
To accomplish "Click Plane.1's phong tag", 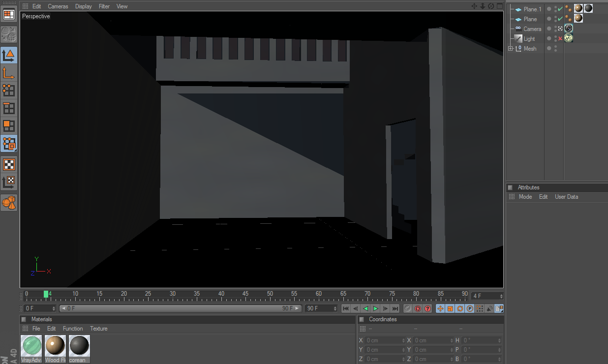I will pos(568,9).
